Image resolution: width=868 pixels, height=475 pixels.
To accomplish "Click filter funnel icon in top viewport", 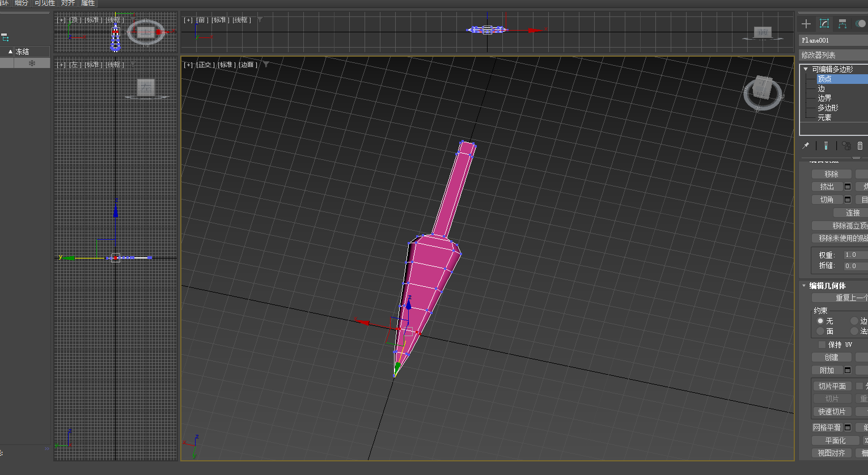I will (132, 19).
